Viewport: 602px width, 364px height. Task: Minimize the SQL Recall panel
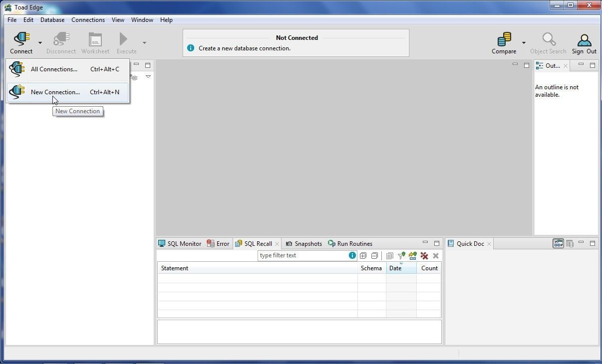click(425, 243)
